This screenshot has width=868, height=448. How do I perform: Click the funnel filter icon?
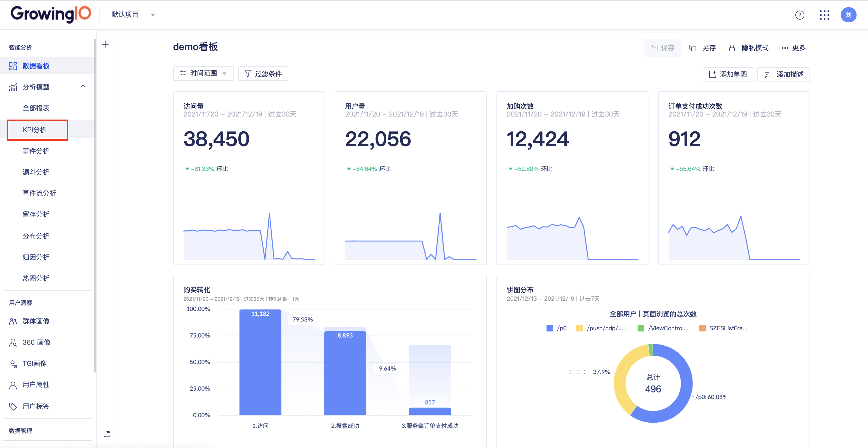248,74
